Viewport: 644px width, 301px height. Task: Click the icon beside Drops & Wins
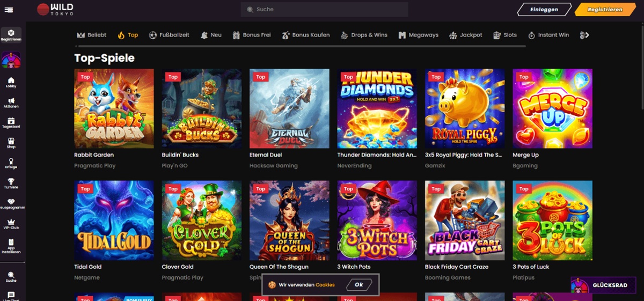(345, 35)
